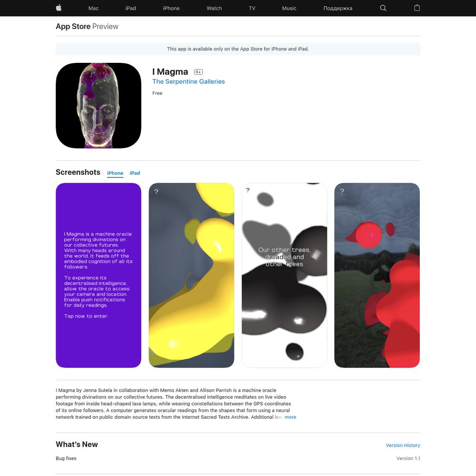Tap the question mark on red blob screenshot

tap(342, 191)
